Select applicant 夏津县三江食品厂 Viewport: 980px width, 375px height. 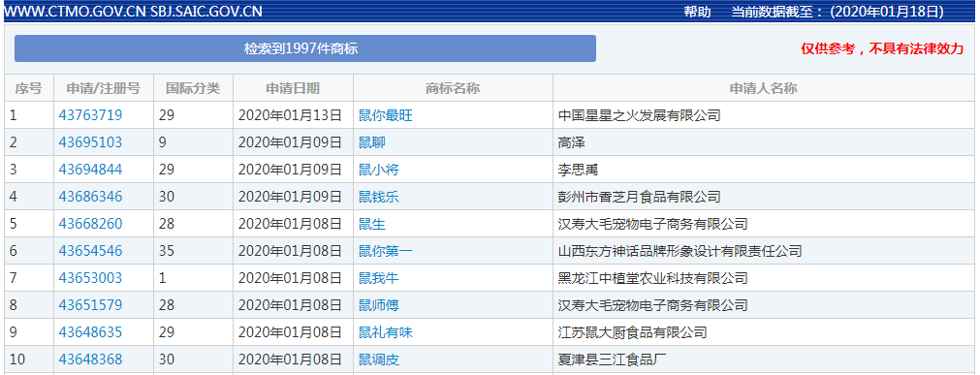pyautogui.click(x=612, y=360)
